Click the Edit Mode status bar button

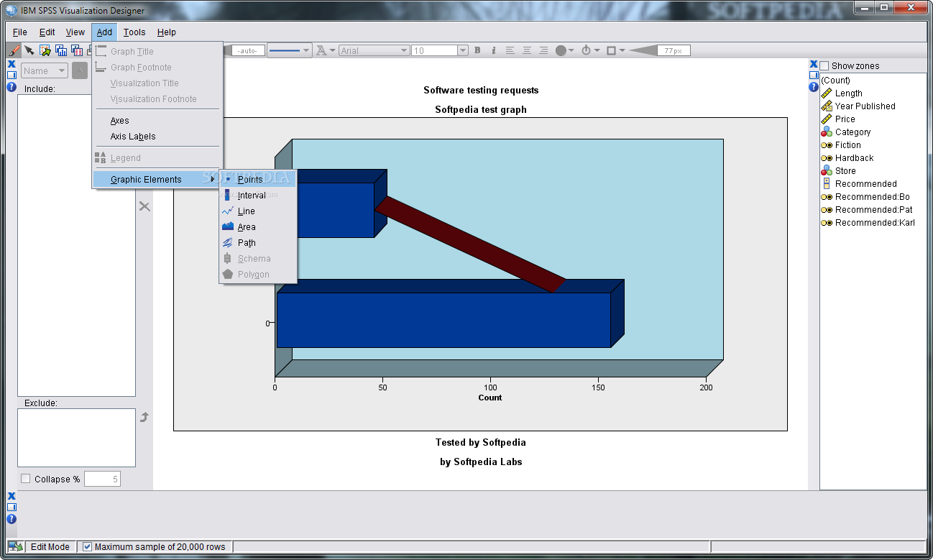50,547
